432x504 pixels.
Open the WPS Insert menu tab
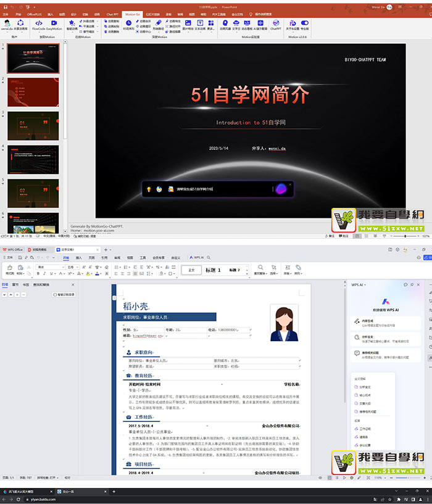(x=79, y=257)
